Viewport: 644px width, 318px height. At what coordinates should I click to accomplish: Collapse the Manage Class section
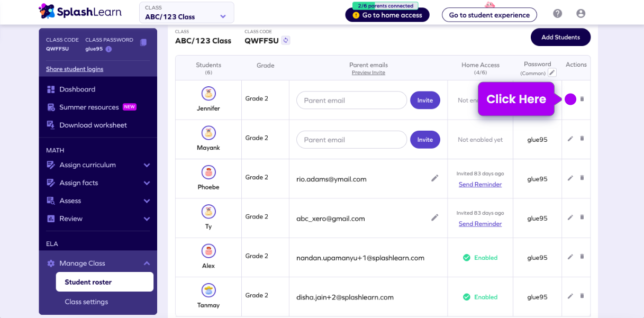[147, 264]
